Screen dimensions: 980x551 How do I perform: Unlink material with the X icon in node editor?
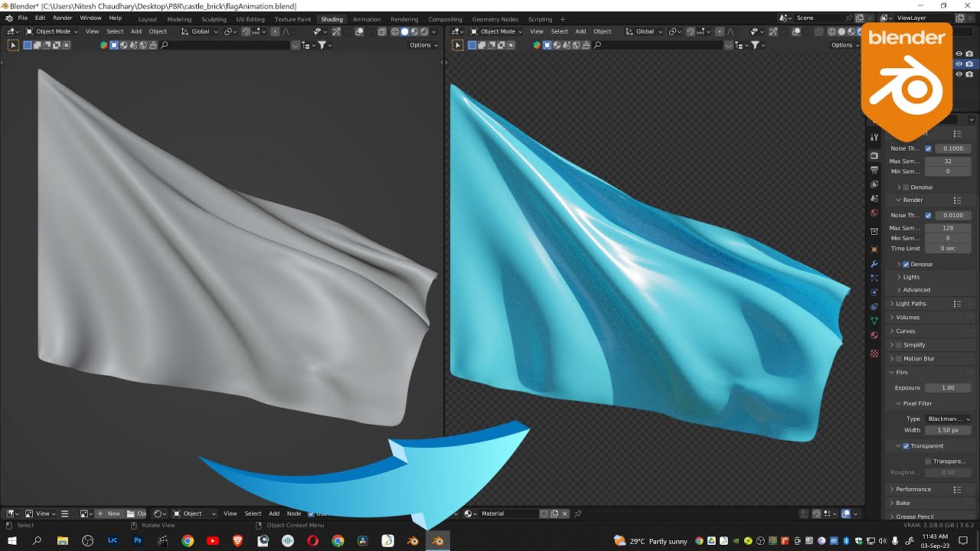point(565,514)
